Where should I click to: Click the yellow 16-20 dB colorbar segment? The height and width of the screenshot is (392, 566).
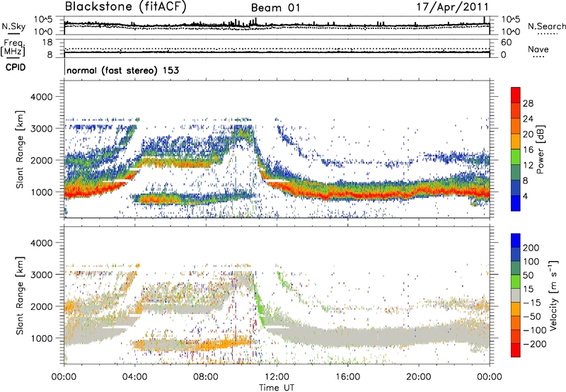pyautogui.click(x=516, y=141)
